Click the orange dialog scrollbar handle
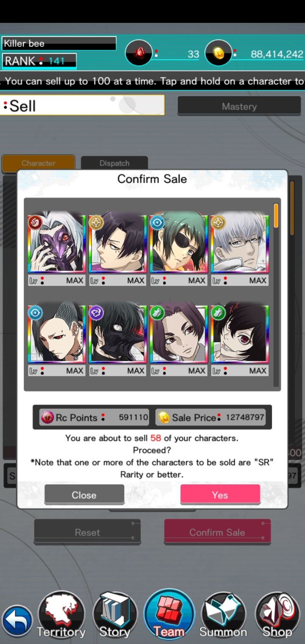The width and height of the screenshot is (305, 644). pos(276,216)
